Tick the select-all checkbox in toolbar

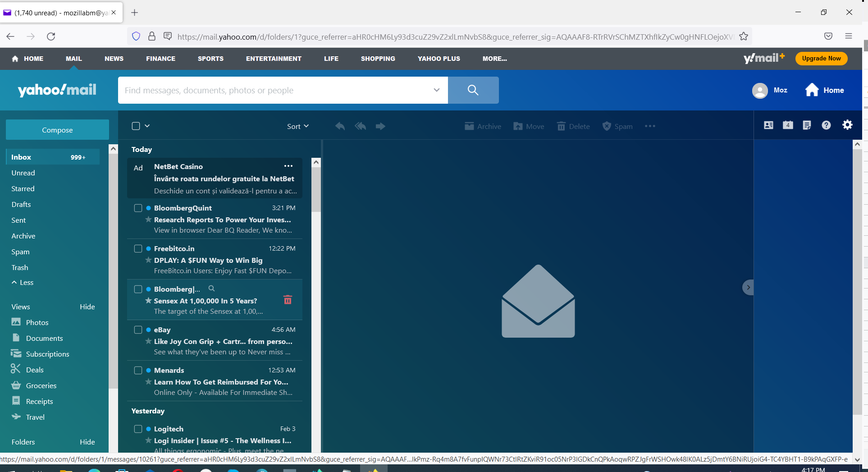point(136,126)
